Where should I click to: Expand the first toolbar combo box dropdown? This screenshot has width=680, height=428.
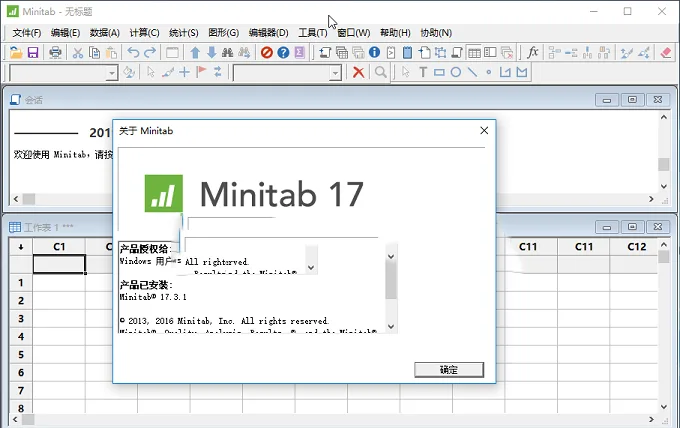(112, 73)
